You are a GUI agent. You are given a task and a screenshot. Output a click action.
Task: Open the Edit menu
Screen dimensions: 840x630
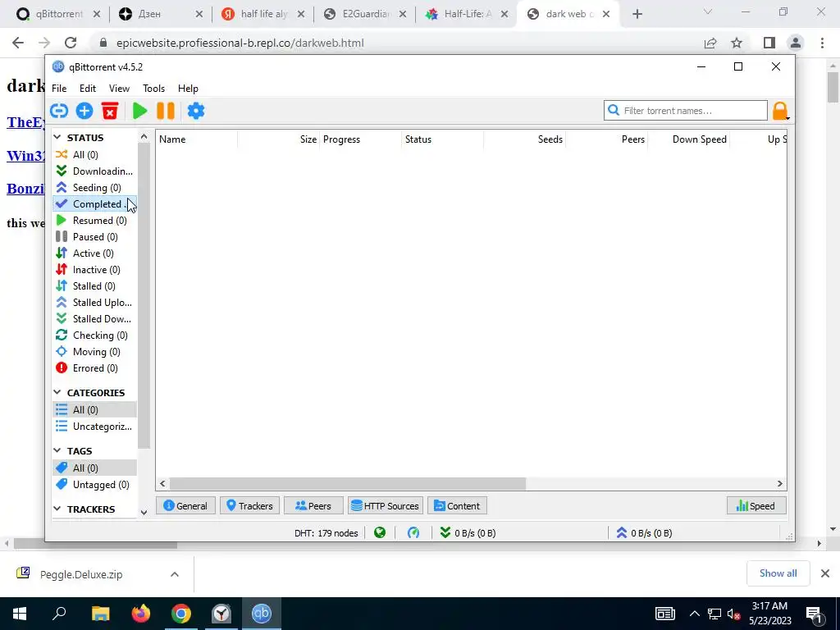point(88,89)
